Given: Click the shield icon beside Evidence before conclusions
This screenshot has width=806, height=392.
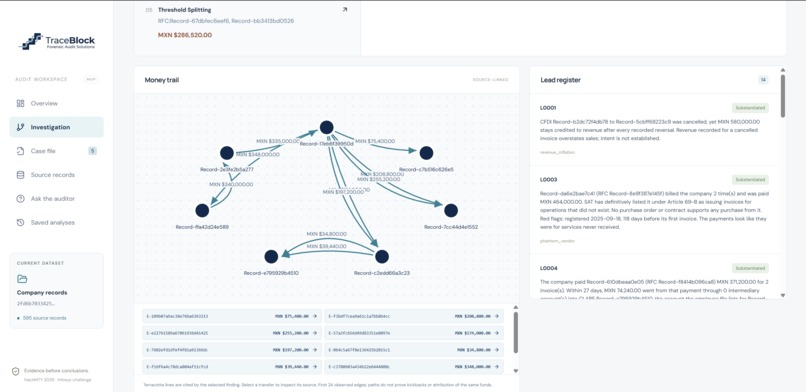Looking at the screenshot, I should pos(15,371).
